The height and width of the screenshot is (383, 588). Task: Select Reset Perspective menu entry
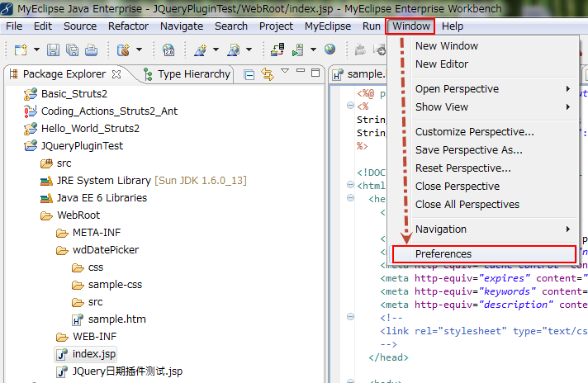(483, 168)
